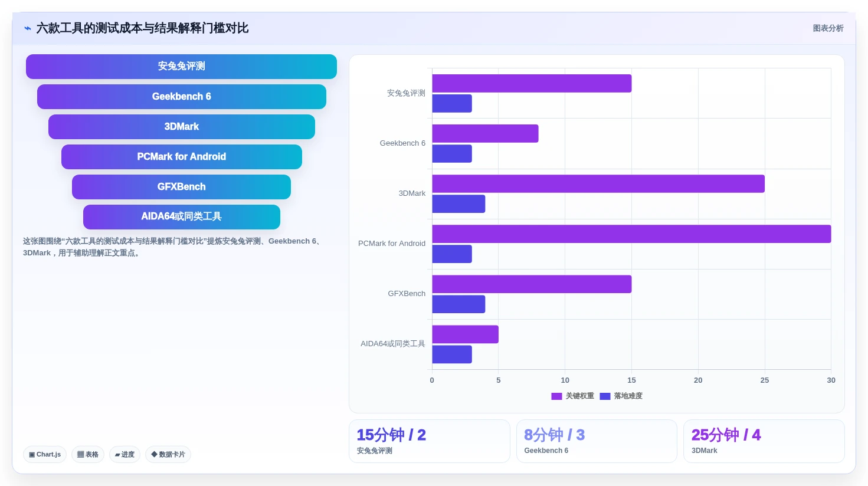Click the title 六款工具的测试成本与结果解释门槛对比

pos(142,28)
